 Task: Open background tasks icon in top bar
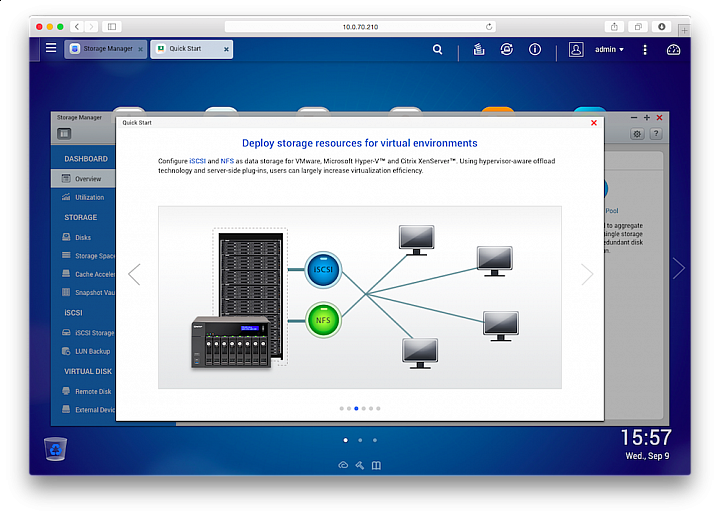479,49
